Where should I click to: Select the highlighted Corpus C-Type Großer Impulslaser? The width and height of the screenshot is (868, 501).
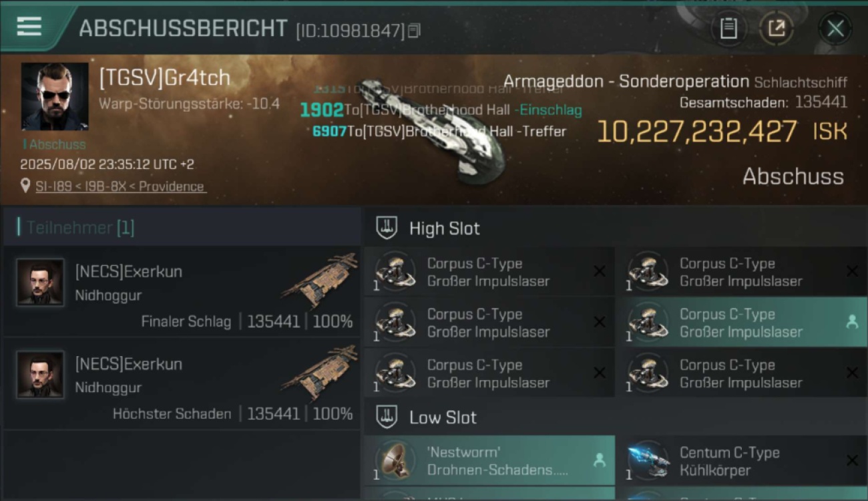pos(741,323)
